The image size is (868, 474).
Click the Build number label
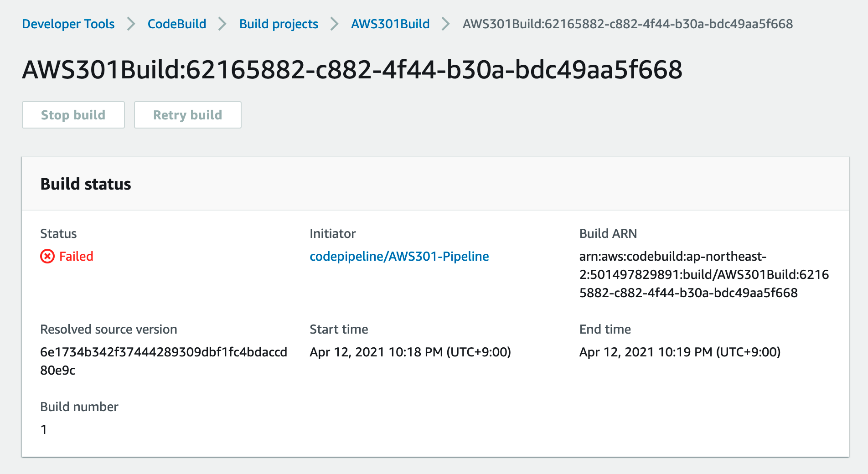79,407
